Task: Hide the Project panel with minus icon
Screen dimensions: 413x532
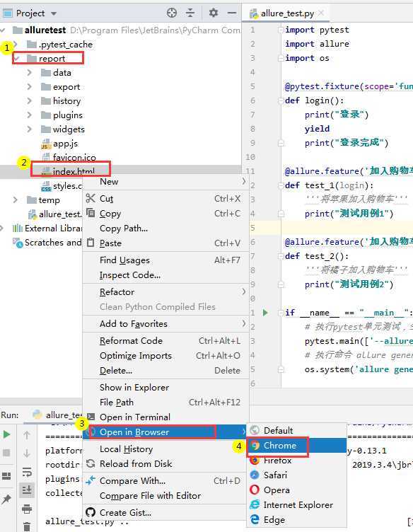Action: point(232,13)
